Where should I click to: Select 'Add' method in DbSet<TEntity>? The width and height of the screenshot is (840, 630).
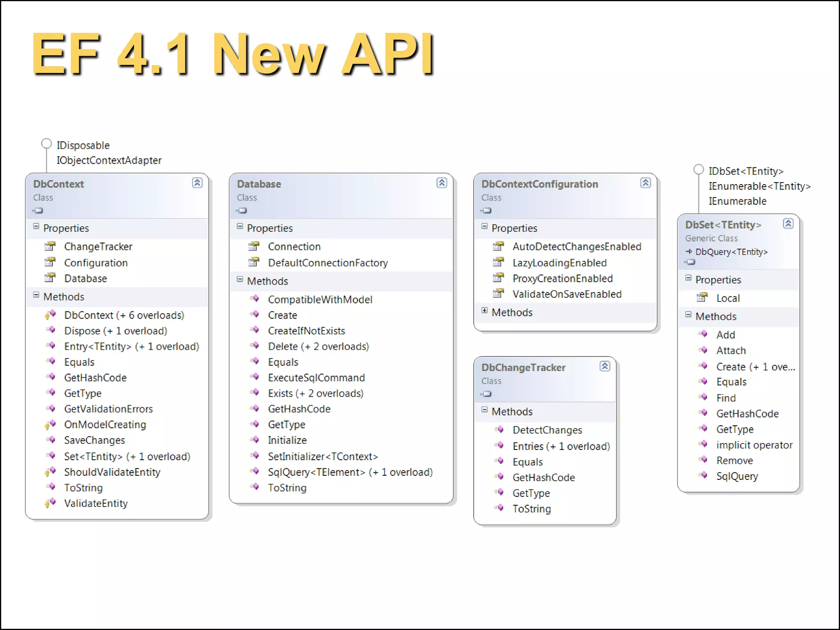coord(726,335)
